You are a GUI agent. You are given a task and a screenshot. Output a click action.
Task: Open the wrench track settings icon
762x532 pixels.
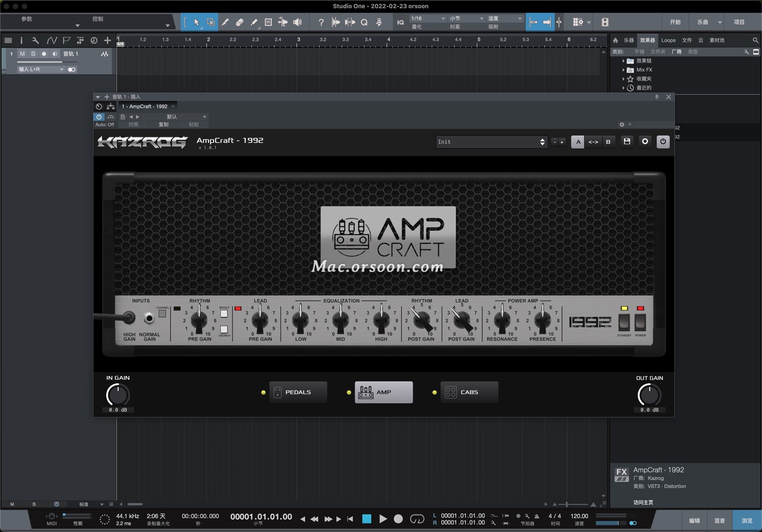coord(36,41)
